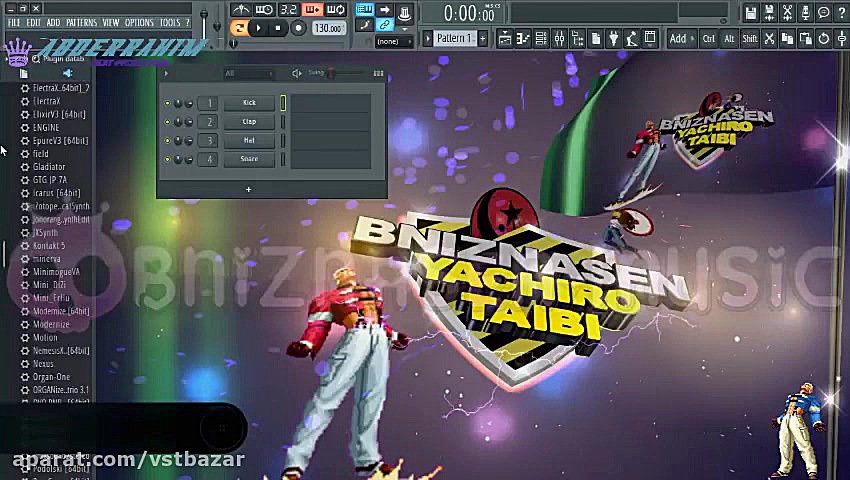Open the browser files icon in toolbar
The width and height of the screenshot is (850, 480).
point(596,39)
